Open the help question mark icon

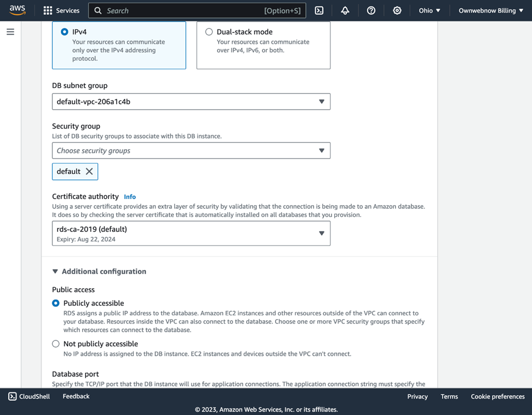pyautogui.click(x=371, y=10)
